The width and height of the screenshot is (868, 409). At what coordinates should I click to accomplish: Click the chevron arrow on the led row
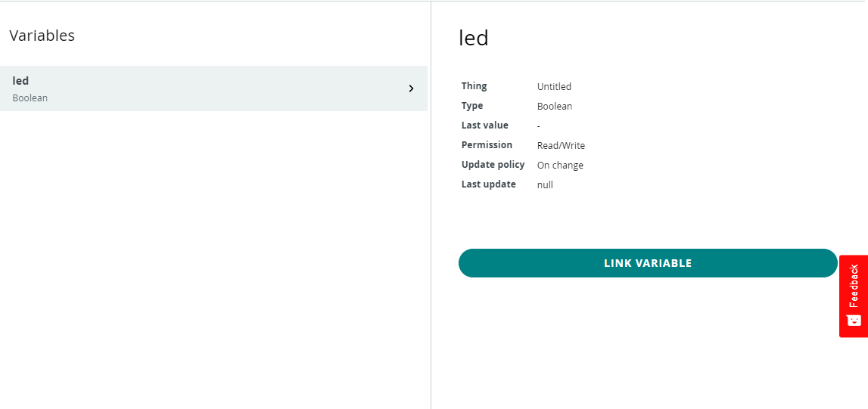coord(411,88)
